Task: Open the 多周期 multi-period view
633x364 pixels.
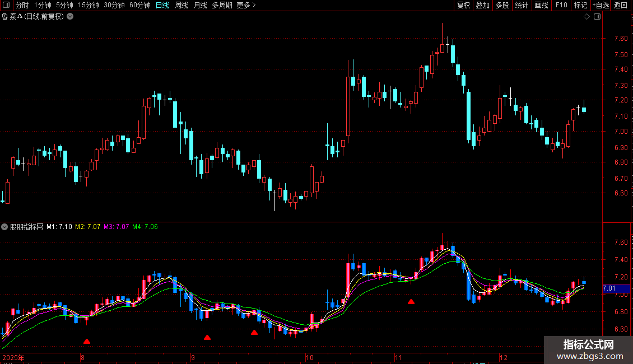Action: point(222,5)
